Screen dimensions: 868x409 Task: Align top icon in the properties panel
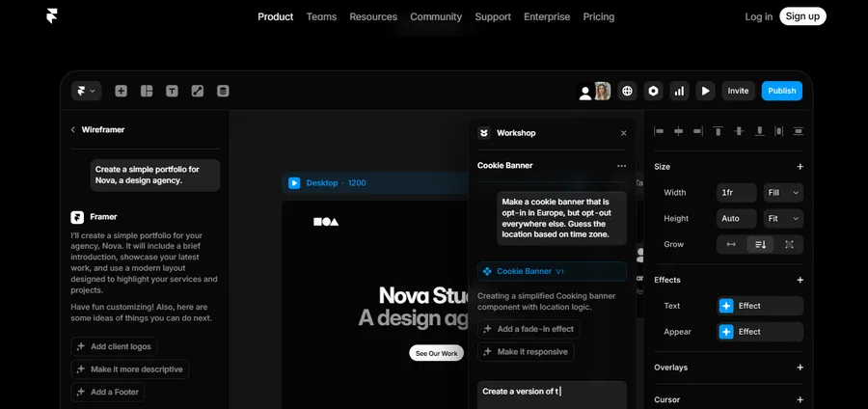[x=718, y=131]
